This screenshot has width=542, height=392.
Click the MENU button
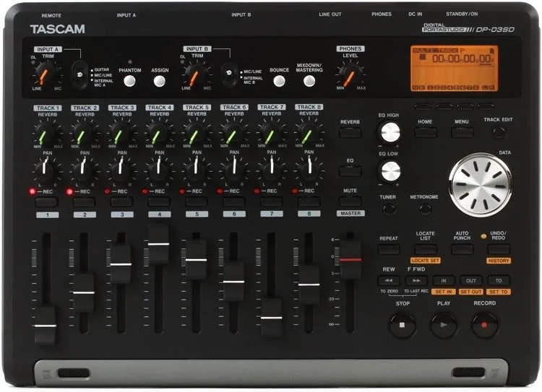click(463, 132)
